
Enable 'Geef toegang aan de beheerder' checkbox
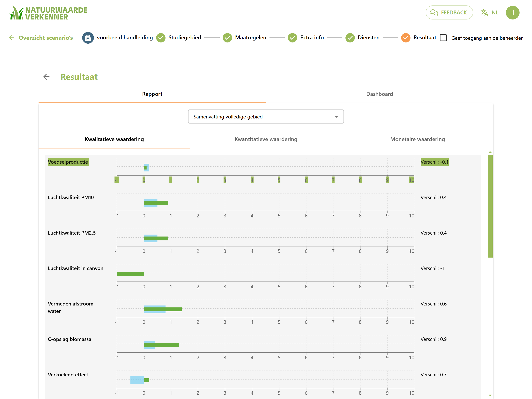tap(443, 38)
